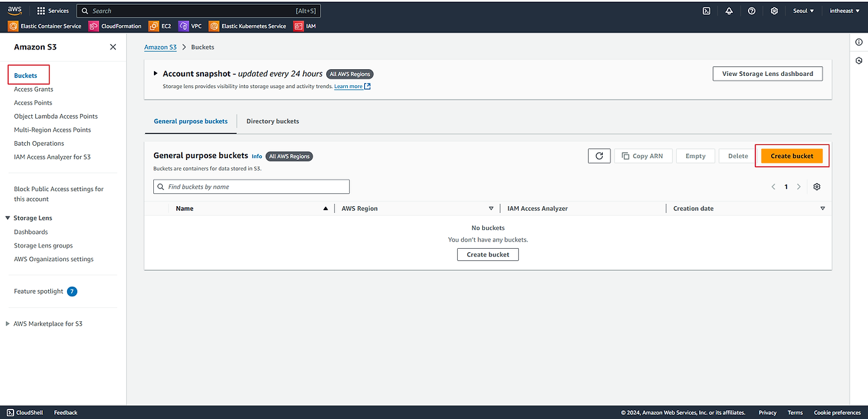Viewport: 868px width, 419px height.
Task: Focus the Find buckets by name field
Action: click(252, 186)
